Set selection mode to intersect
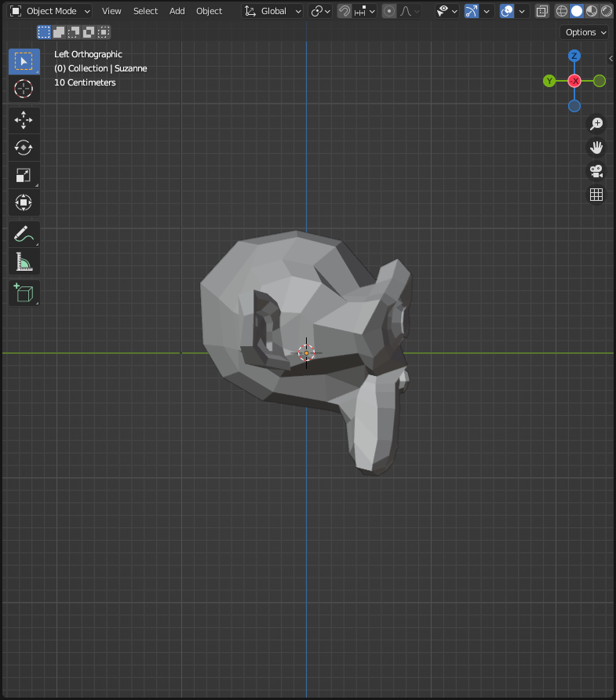Viewport: 616px width, 700px height. pyautogui.click(x=104, y=32)
